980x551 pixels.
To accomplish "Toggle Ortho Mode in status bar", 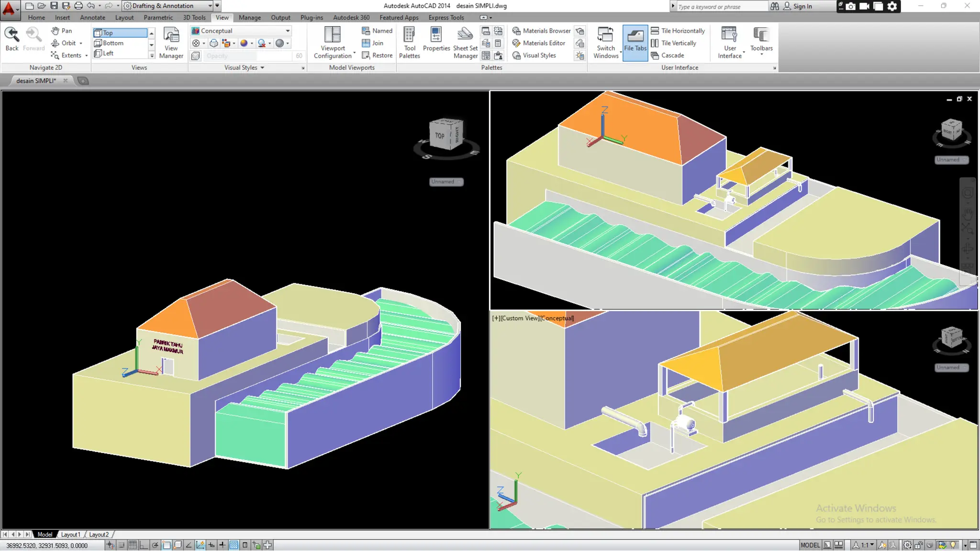I will point(144,545).
